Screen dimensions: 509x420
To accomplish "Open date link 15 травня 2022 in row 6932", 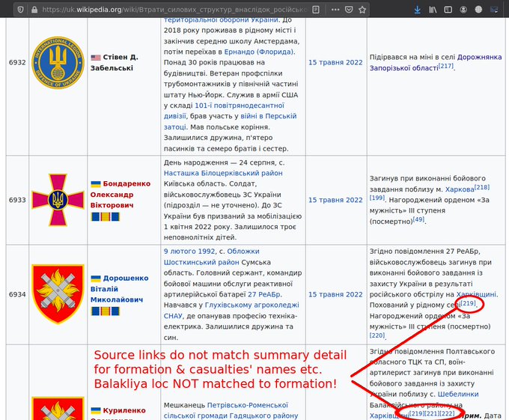I will click(x=335, y=62).
